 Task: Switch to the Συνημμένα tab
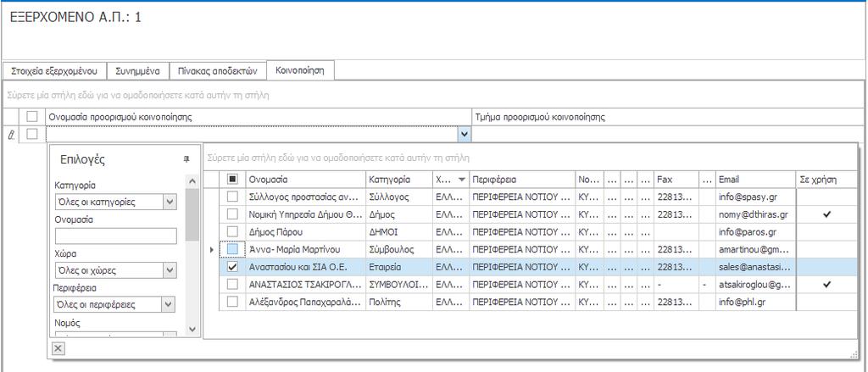138,71
